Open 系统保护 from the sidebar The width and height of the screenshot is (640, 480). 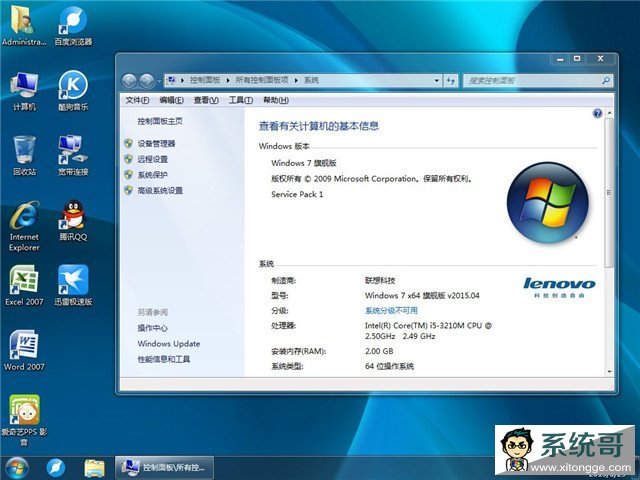tap(153, 175)
